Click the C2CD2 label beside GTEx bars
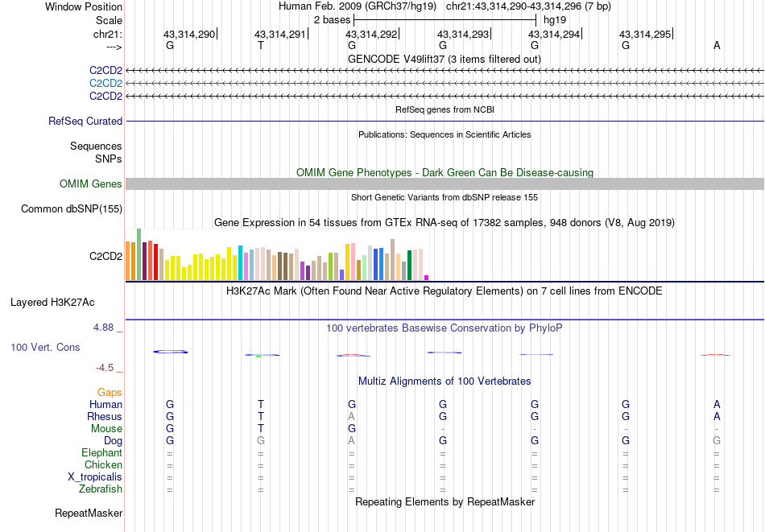 click(105, 256)
